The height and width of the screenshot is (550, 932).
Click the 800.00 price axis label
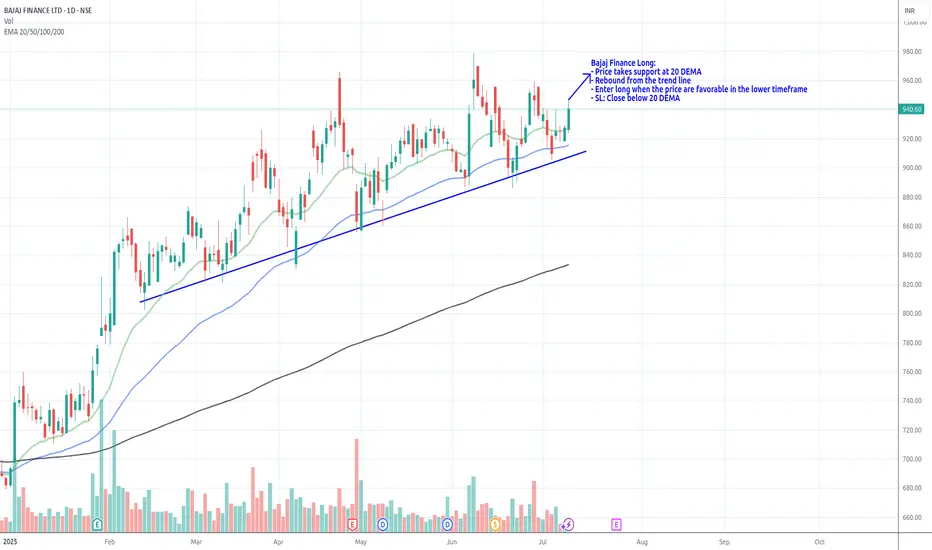[912, 313]
